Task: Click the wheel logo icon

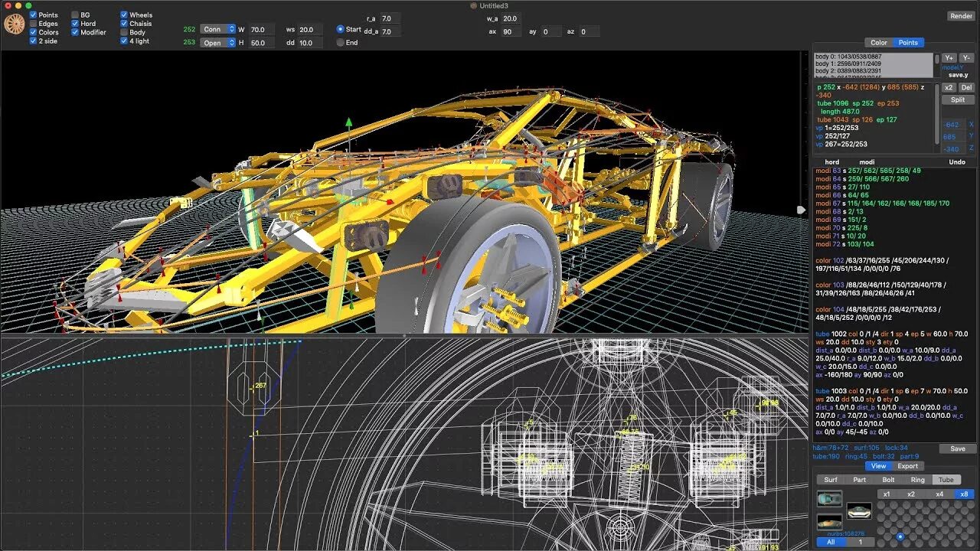Action: pos(15,24)
